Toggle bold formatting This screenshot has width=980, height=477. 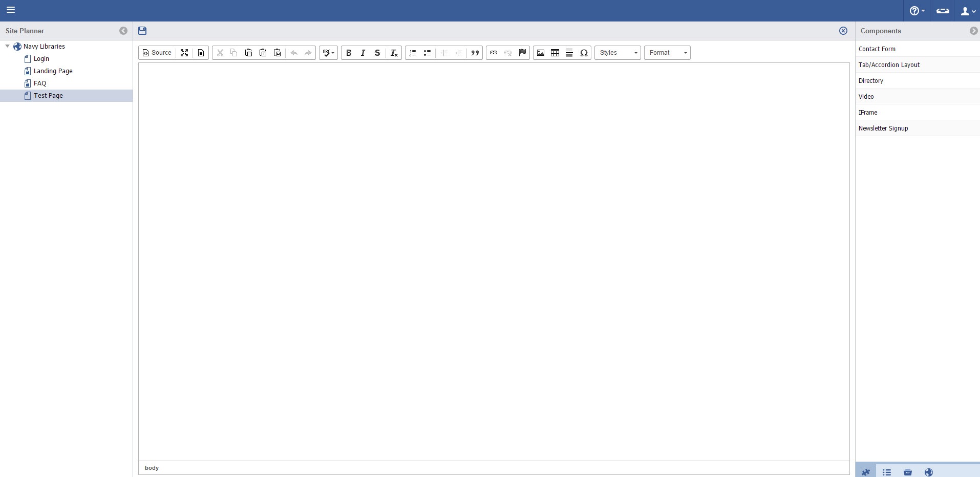point(349,53)
